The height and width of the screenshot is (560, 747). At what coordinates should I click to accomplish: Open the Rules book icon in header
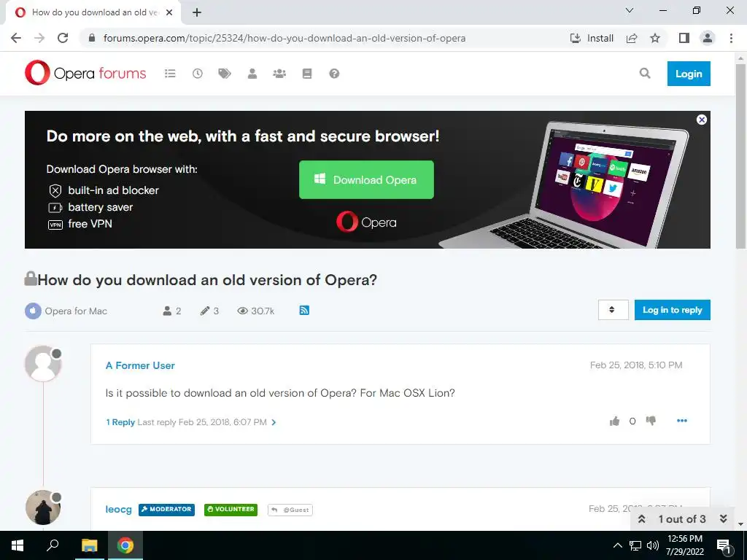(x=307, y=74)
